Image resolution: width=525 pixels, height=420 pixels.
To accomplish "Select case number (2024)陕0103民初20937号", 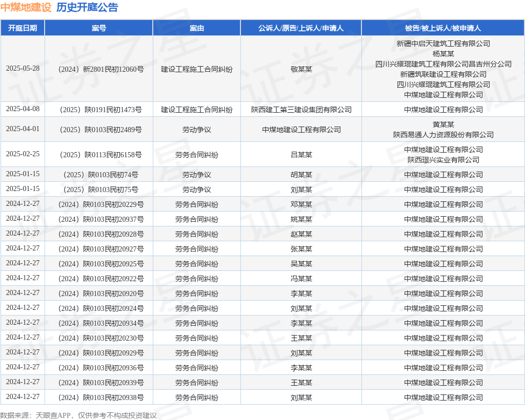I will [x=101, y=219].
